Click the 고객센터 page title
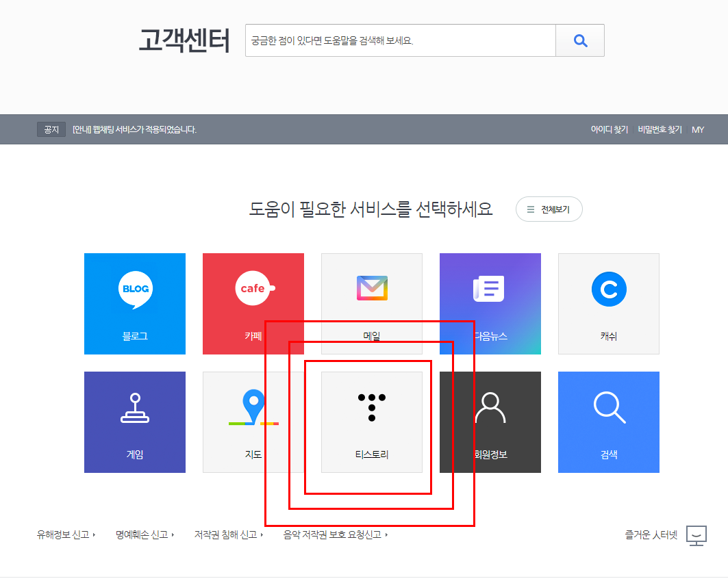The image size is (728, 581). point(184,40)
